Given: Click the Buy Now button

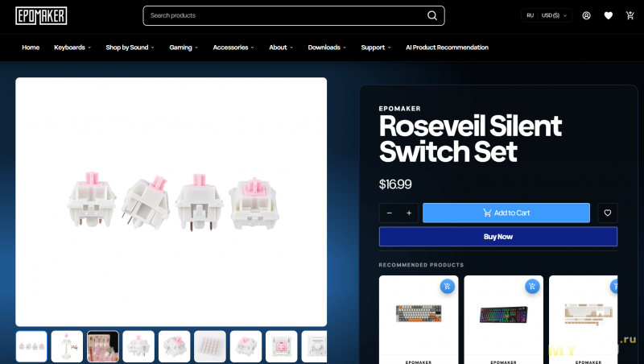Looking at the screenshot, I should 497,237.
